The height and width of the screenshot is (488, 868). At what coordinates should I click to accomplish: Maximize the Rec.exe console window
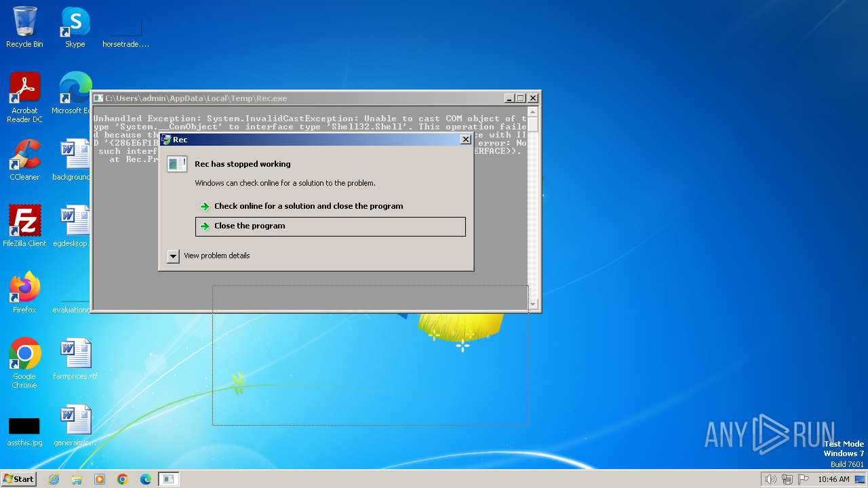click(x=521, y=98)
